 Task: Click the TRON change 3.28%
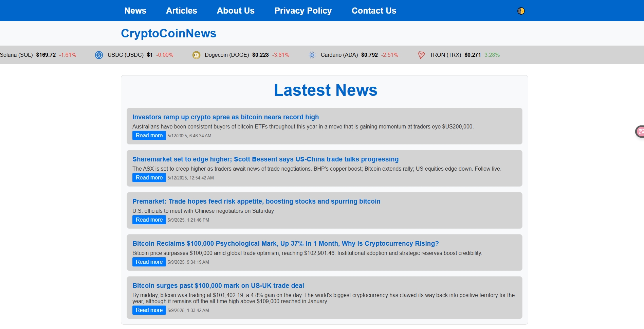(492, 55)
